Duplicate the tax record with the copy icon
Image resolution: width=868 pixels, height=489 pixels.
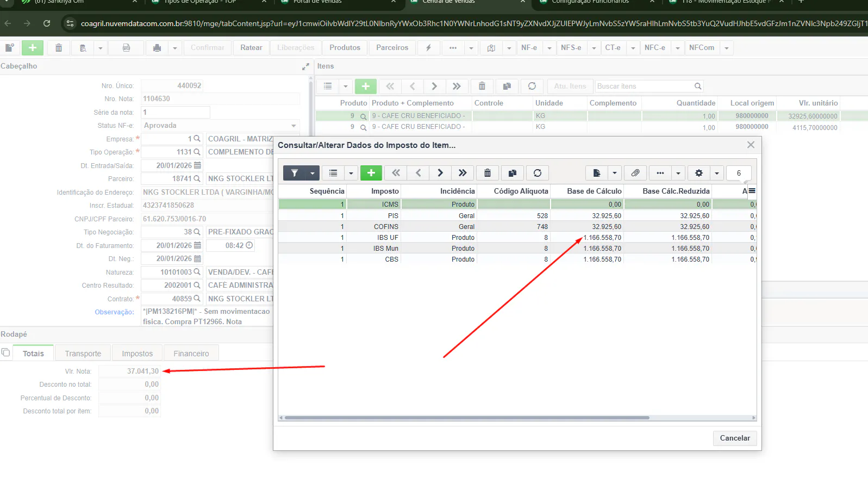click(512, 173)
